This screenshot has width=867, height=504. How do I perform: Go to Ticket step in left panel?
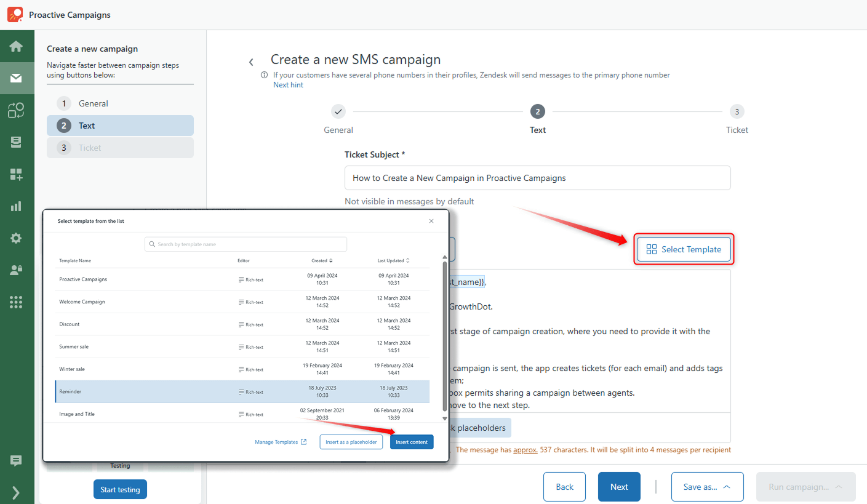(x=120, y=148)
